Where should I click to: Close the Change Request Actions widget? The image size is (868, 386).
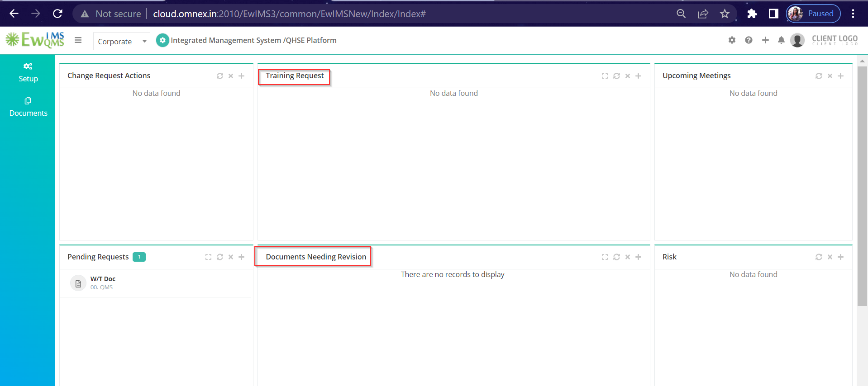(x=231, y=76)
